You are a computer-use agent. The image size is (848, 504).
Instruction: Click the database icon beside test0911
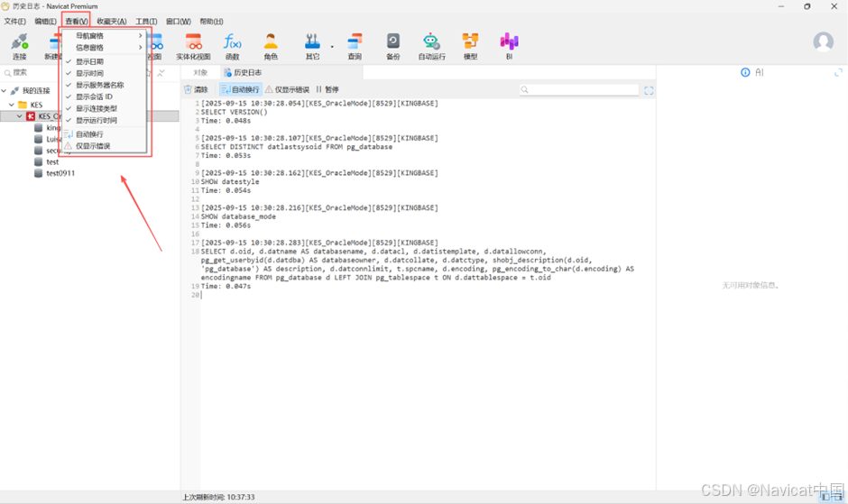pos(39,173)
